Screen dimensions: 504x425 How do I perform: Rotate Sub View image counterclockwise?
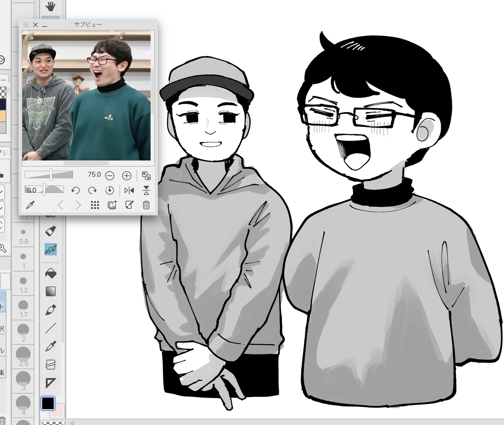[75, 190]
